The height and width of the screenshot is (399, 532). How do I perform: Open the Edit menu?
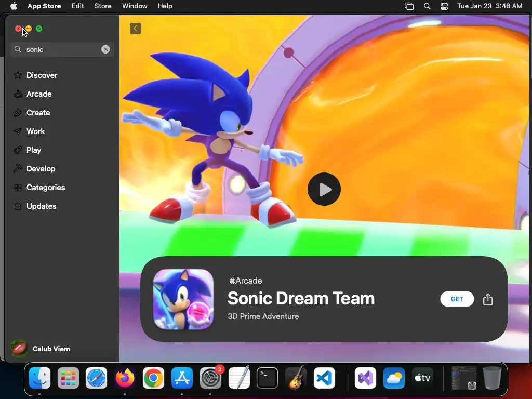click(x=78, y=6)
